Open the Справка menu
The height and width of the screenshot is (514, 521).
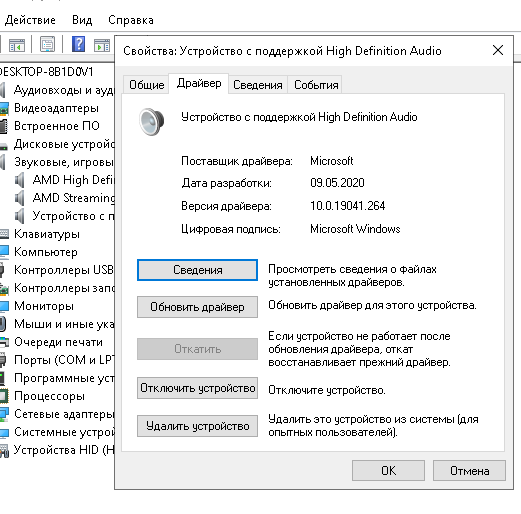131,20
